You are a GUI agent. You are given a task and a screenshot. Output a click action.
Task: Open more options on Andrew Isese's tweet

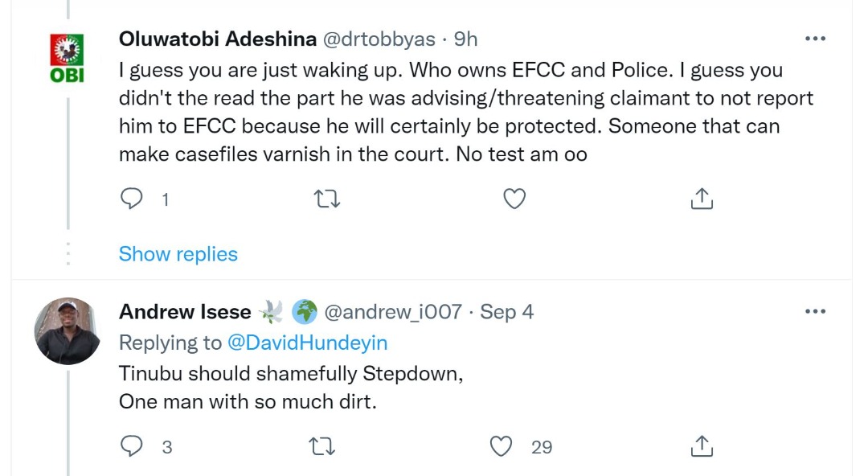pos(815,311)
